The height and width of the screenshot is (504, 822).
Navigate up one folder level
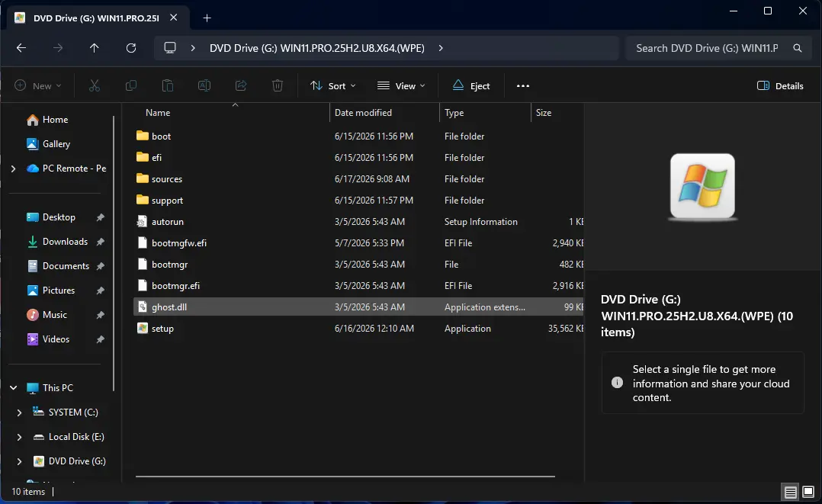tap(95, 48)
